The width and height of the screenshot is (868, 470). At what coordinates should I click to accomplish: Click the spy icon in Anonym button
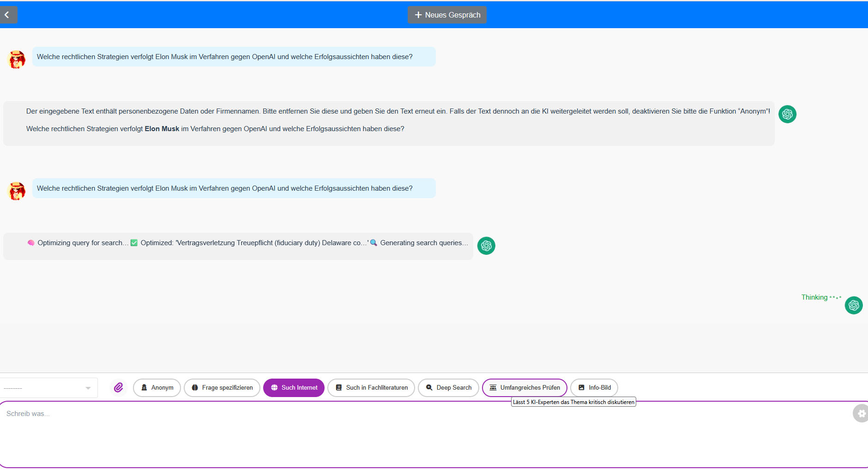144,388
